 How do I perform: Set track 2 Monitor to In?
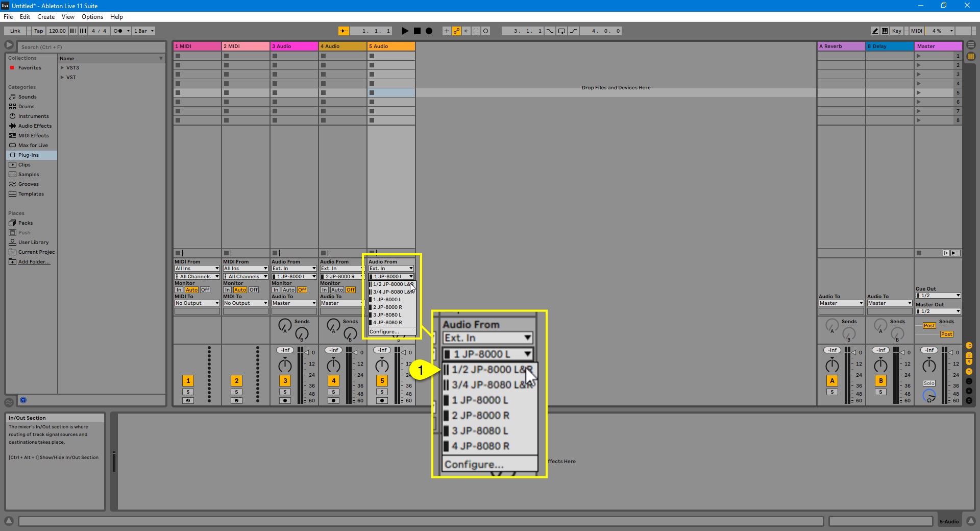click(227, 290)
